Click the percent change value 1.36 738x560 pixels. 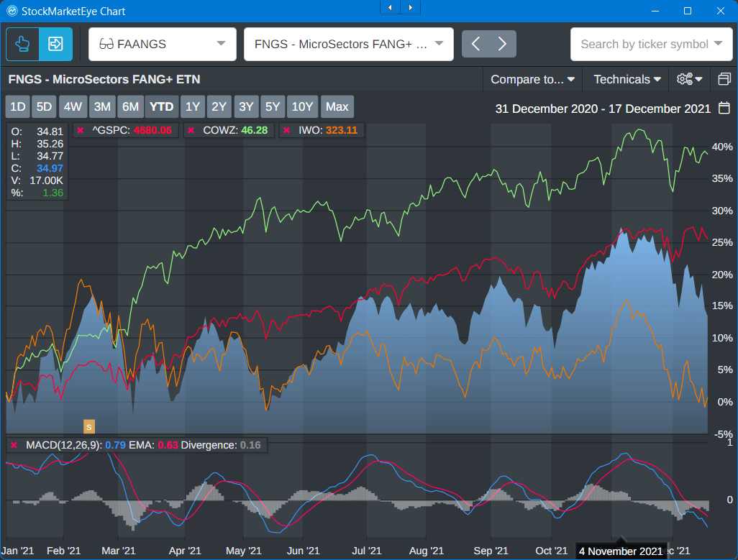[53, 193]
